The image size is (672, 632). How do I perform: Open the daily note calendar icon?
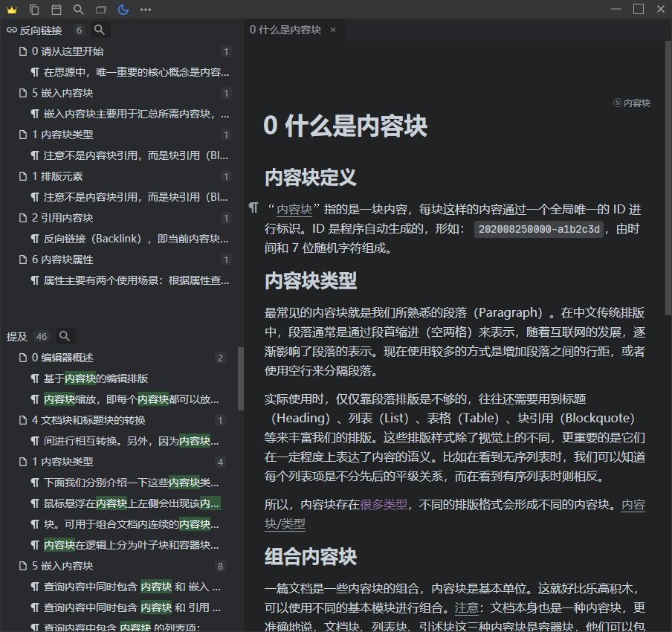point(56,10)
